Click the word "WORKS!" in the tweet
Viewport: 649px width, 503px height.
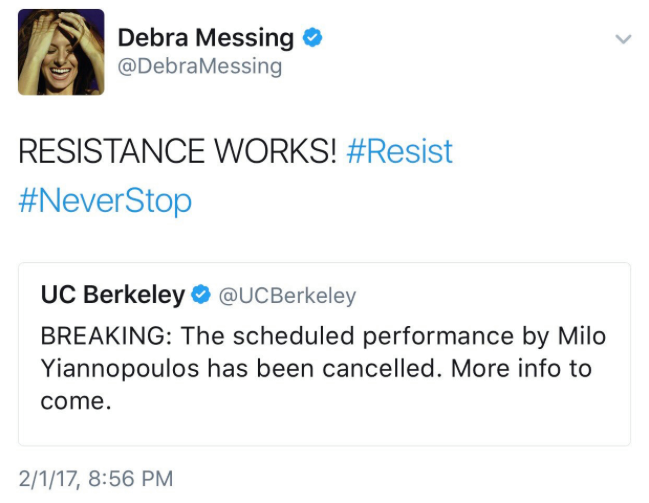coord(265,152)
